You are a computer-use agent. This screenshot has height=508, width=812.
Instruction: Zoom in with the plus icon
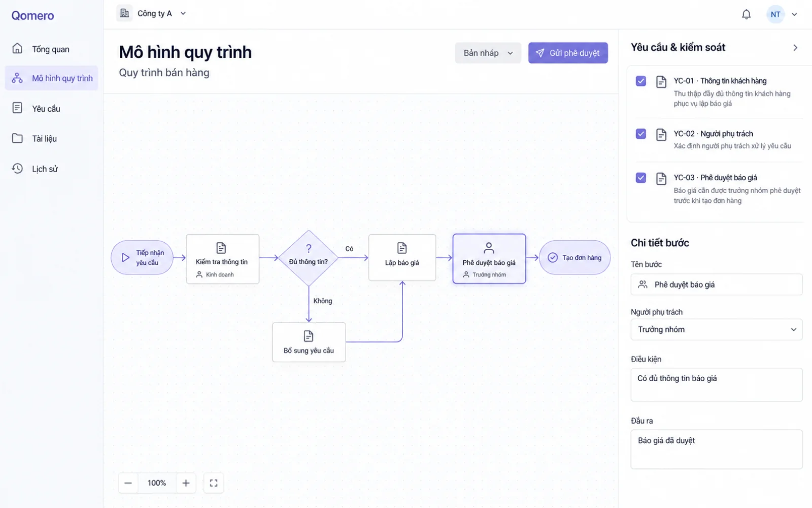[x=186, y=483]
